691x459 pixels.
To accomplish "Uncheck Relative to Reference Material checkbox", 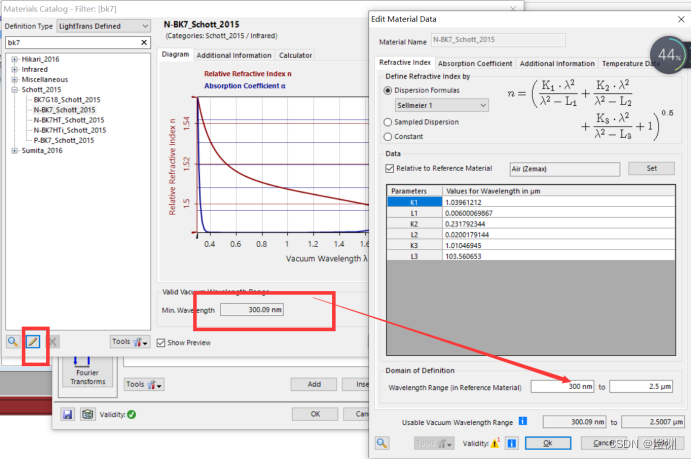I will (390, 168).
